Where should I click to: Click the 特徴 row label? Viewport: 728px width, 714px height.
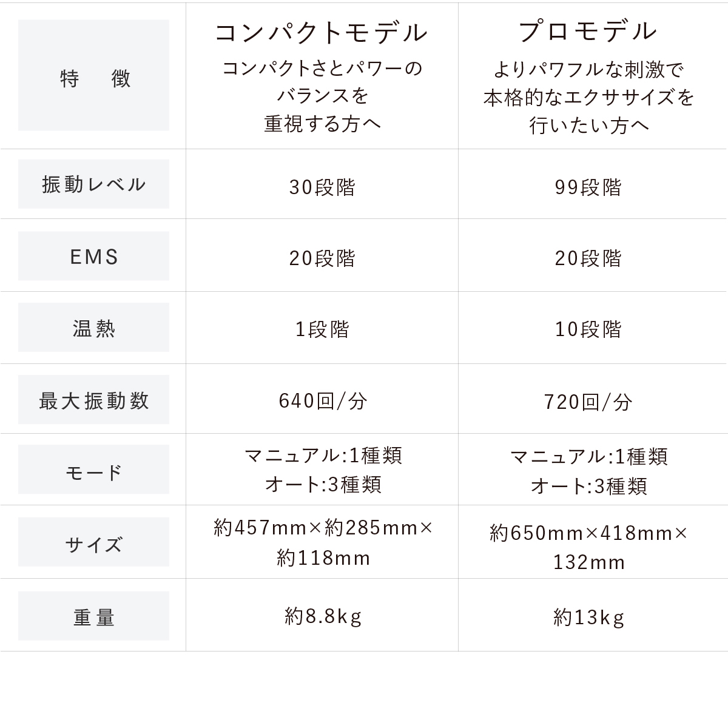(x=93, y=75)
